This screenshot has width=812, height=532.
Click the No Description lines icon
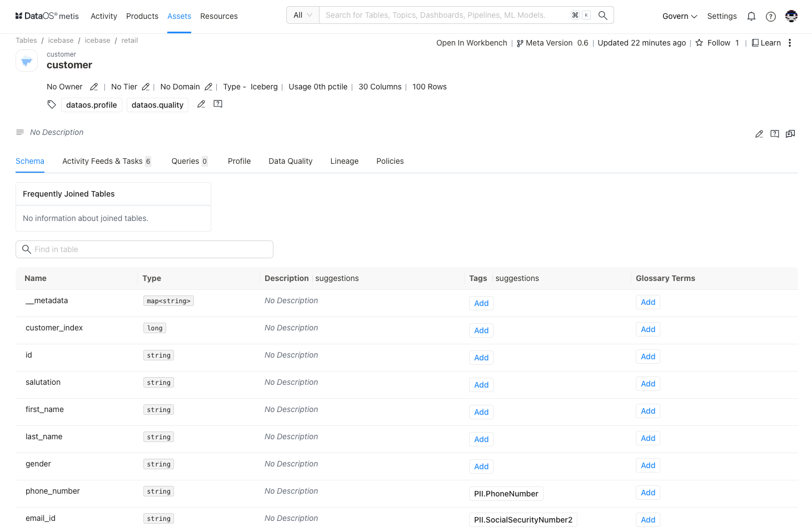point(20,132)
